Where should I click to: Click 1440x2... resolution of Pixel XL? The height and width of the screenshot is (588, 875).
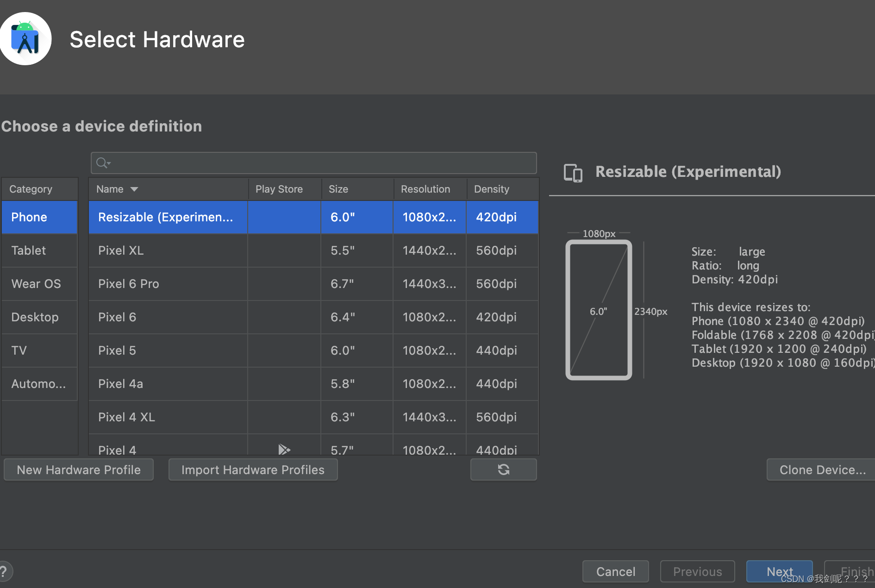coord(430,250)
